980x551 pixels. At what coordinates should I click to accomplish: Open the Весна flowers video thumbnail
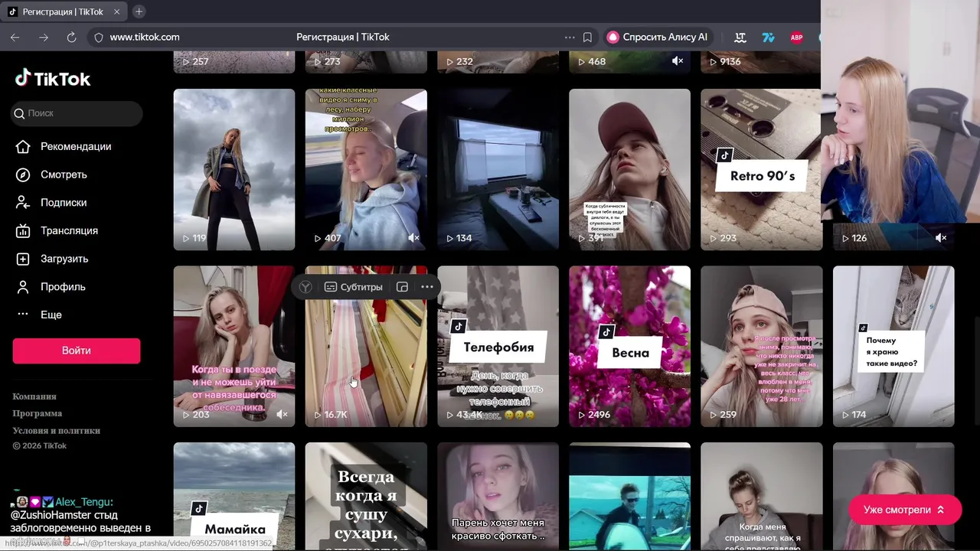click(629, 346)
